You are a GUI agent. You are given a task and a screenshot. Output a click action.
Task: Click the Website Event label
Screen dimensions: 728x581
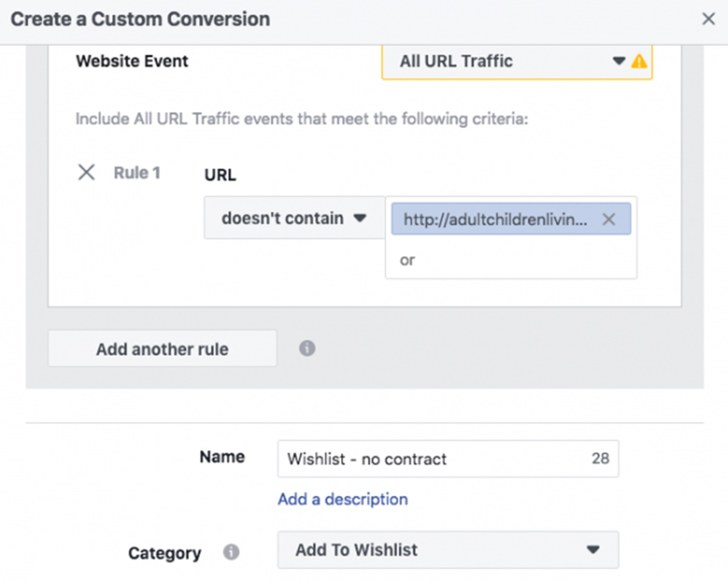coord(132,61)
